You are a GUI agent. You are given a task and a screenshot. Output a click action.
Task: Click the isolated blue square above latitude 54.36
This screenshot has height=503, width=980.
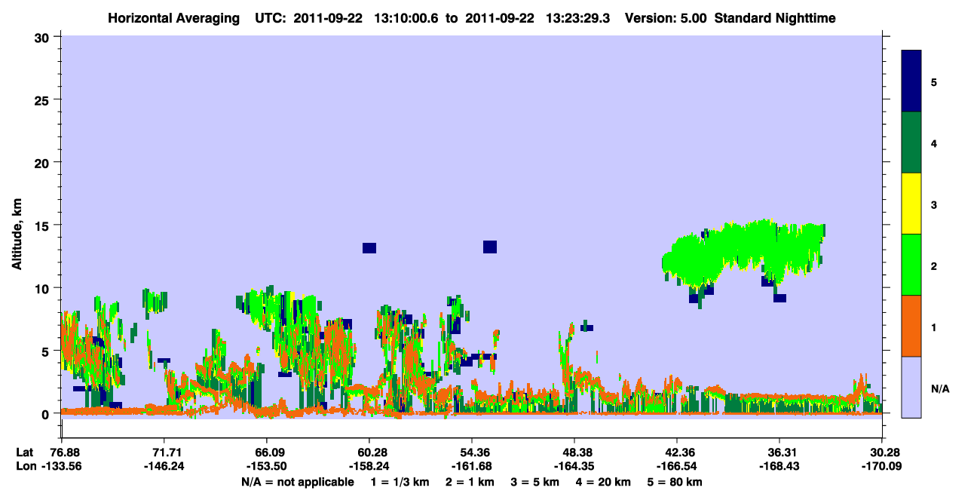click(490, 247)
